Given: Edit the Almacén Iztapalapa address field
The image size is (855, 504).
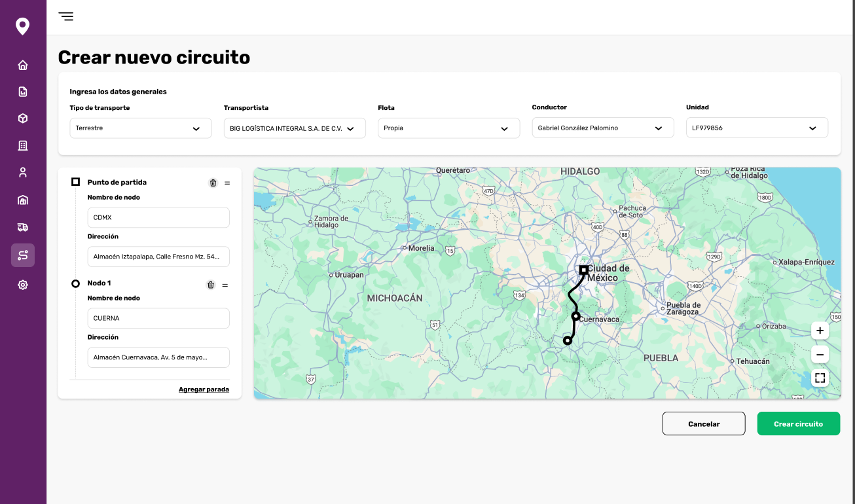Looking at the screenshot, I should click(x=158, y=257).
